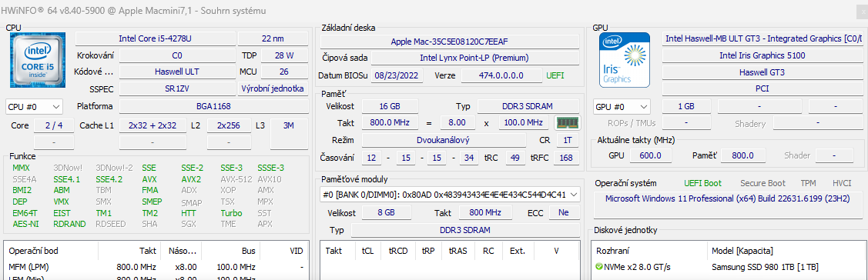Click the Cache L1 2x32 + 2x32 value
The height and width of the screenshot is (280, 868).
tap(152, 125)
